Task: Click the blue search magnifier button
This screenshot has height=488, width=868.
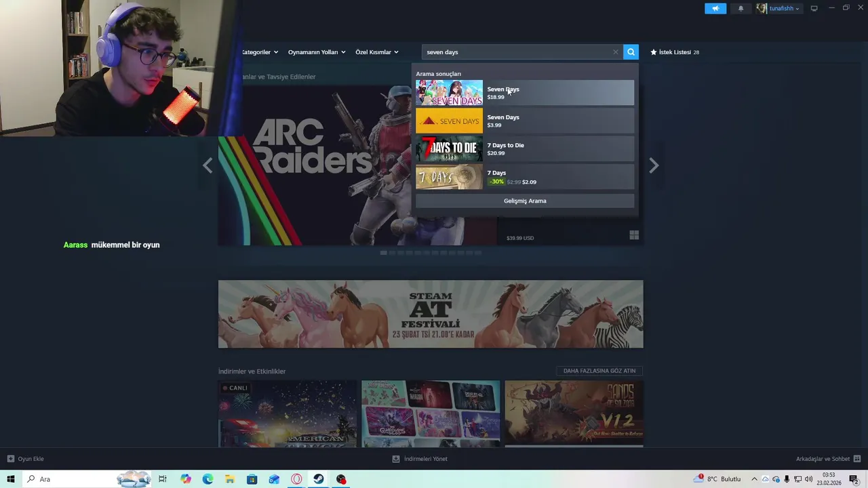Action: [631, 52]
